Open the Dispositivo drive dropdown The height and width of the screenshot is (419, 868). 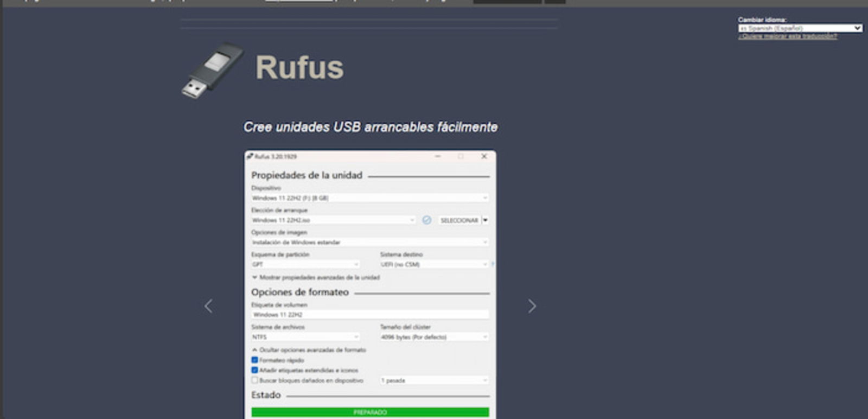pyautogui.click(x=369, y=198)
